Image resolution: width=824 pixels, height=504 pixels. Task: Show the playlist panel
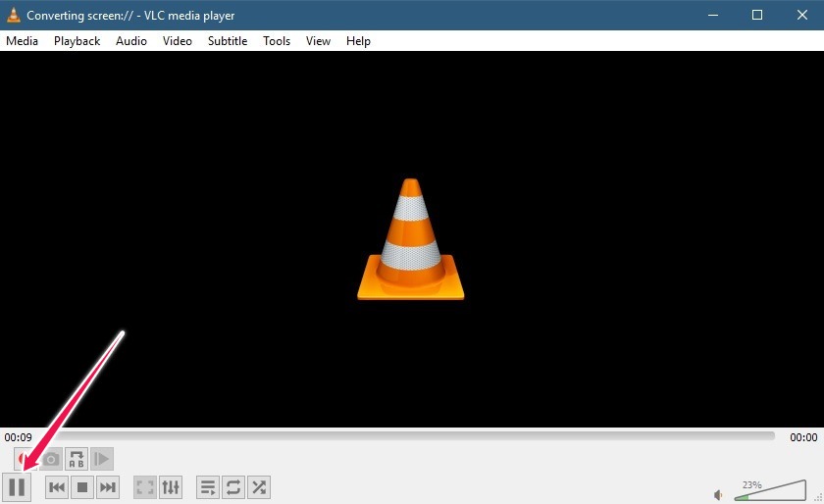[x=208, y=487]
